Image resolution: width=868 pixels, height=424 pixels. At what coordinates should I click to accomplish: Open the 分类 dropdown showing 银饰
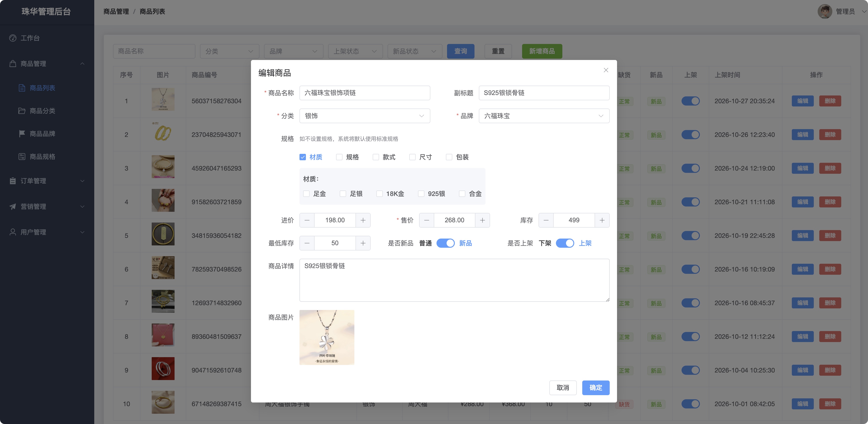[x=365, y=116]
